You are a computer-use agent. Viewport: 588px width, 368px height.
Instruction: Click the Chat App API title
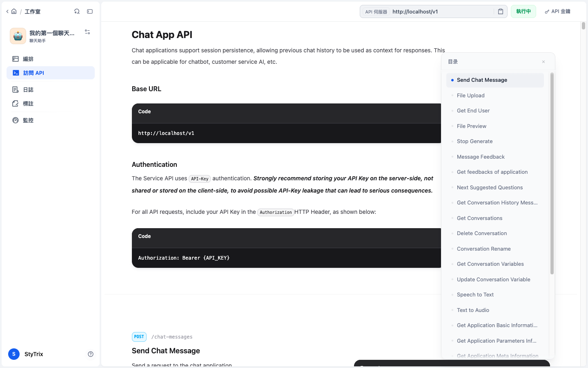coord(162,35)
